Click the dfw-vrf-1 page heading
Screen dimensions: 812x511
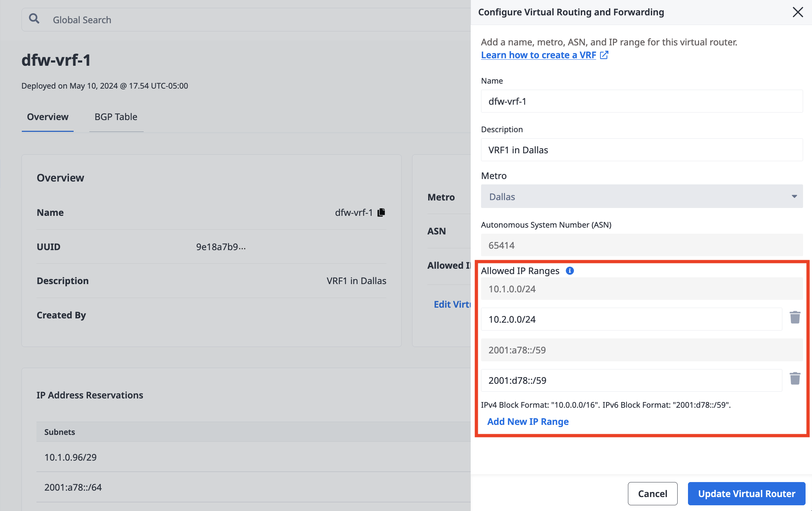56,60
